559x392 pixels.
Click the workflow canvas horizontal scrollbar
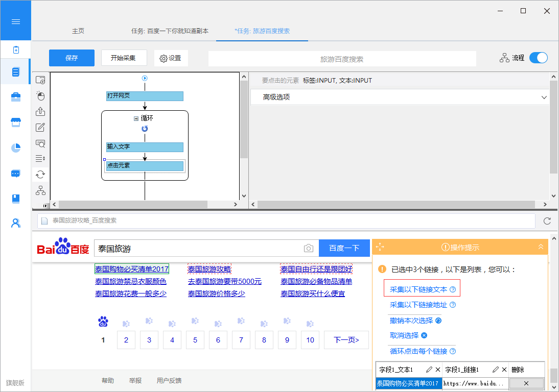(x=133, y=204)
